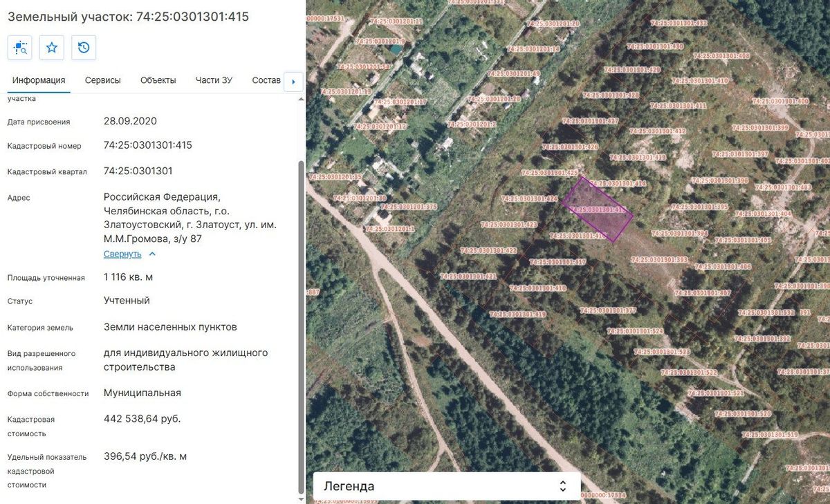Click the Форма собственности field label
830x504 pixels.
(x=48, y=393)
